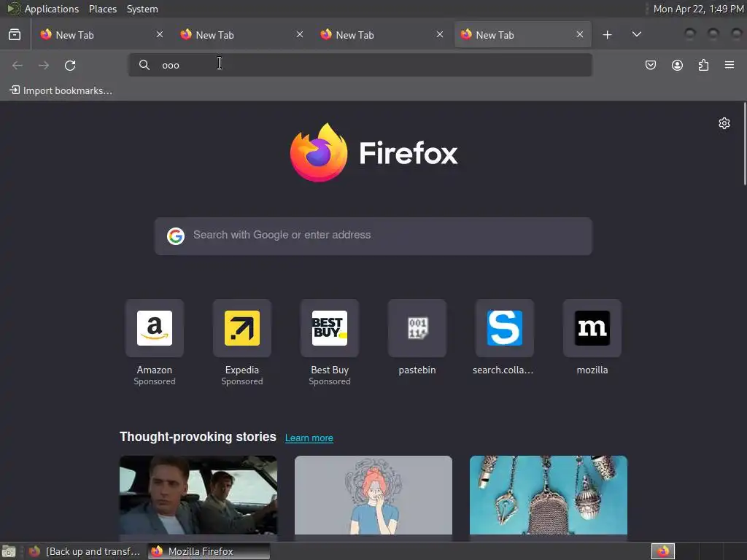Reload the current page

(70, 65)
